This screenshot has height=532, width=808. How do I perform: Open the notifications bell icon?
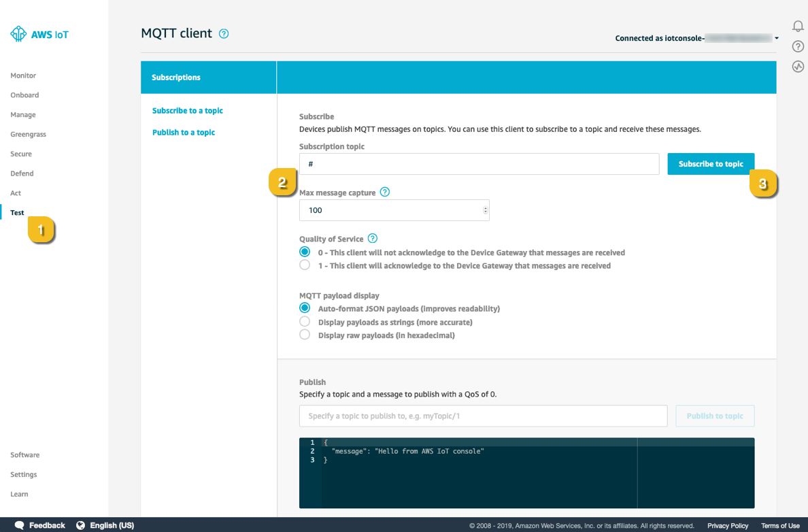(798, 27)
